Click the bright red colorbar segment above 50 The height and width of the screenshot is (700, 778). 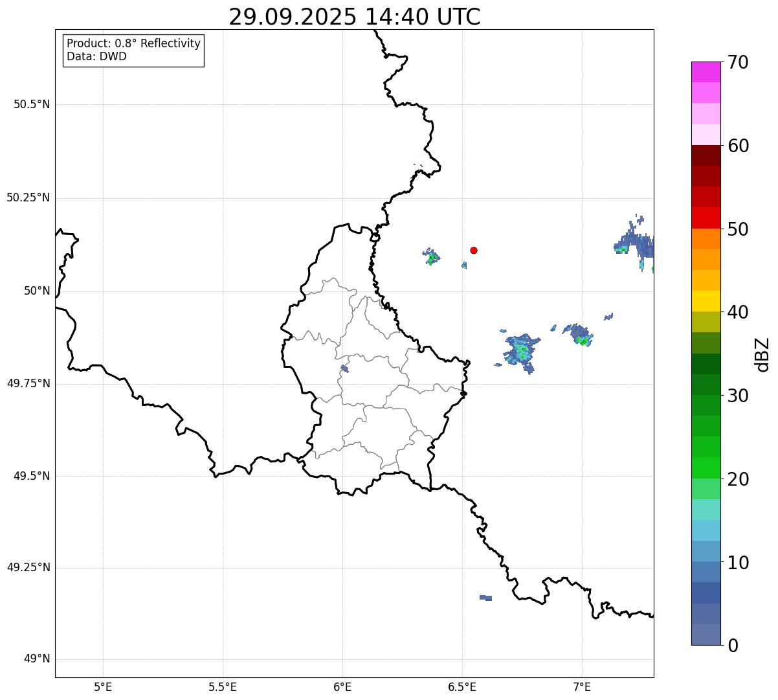tap(706, 218)
